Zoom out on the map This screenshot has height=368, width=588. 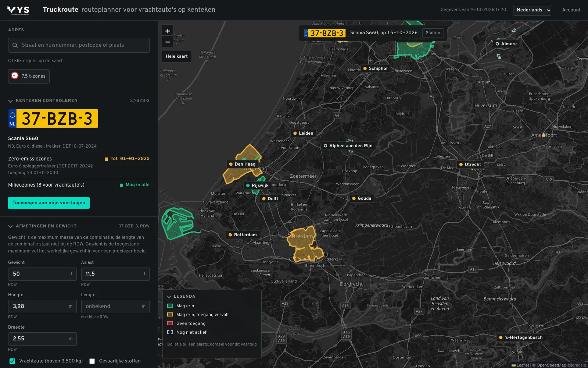[168, 42]
